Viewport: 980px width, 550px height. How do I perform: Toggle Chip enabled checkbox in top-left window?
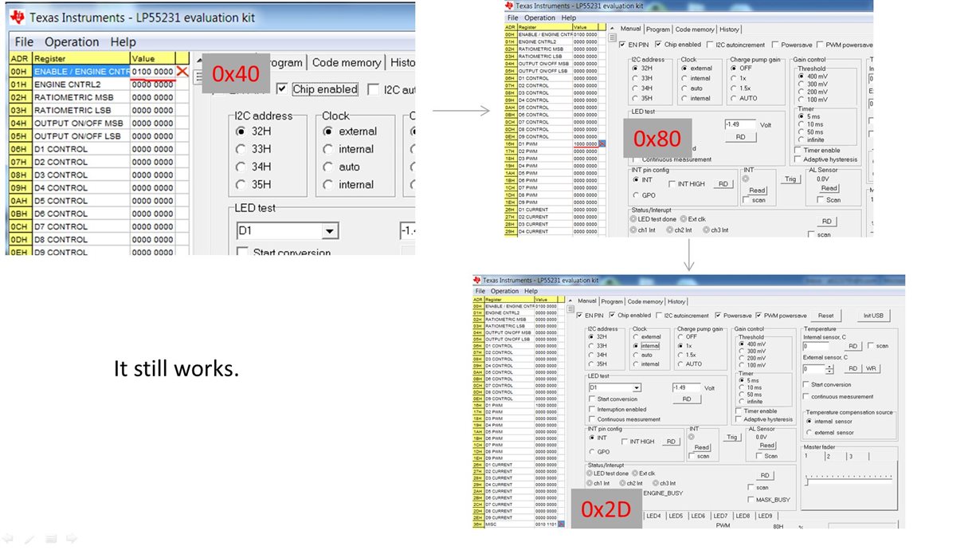(284, 89)
